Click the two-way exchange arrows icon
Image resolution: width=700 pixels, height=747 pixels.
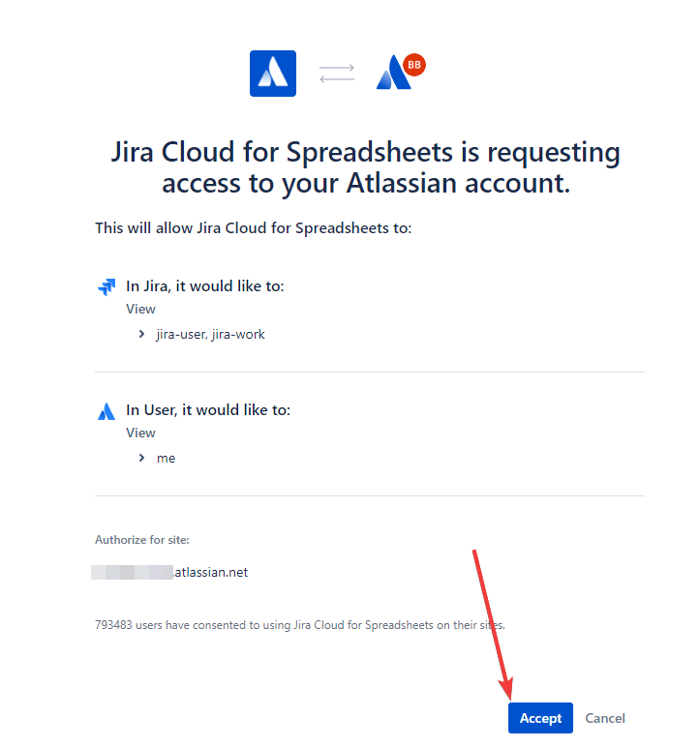tap(337, 74)
